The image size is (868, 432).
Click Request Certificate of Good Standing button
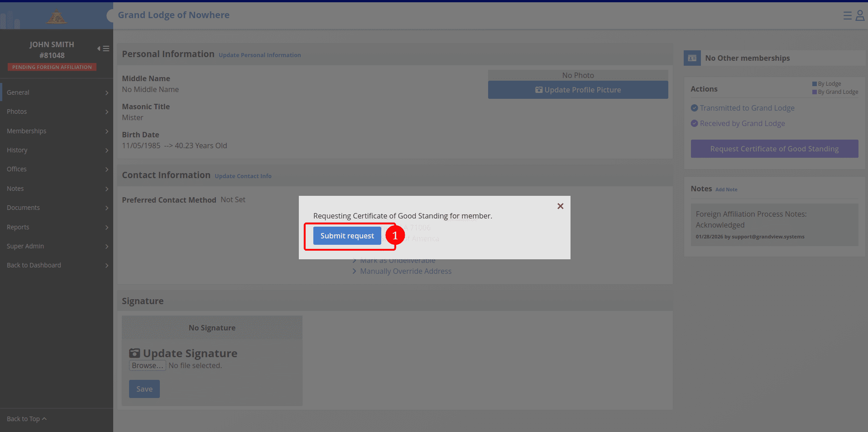coord(774,149)
